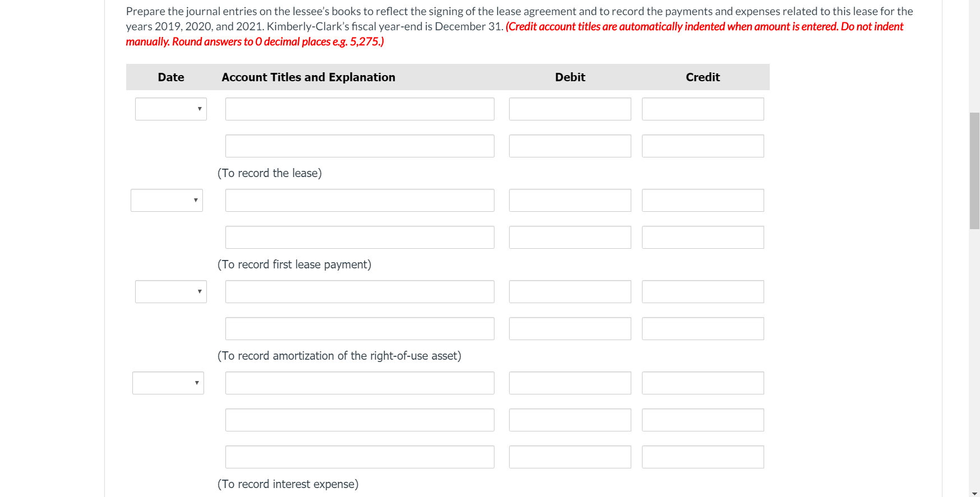Click '(To record amortization of the right-of-use asset)' text
980x497 pixels.
[339, 356]
